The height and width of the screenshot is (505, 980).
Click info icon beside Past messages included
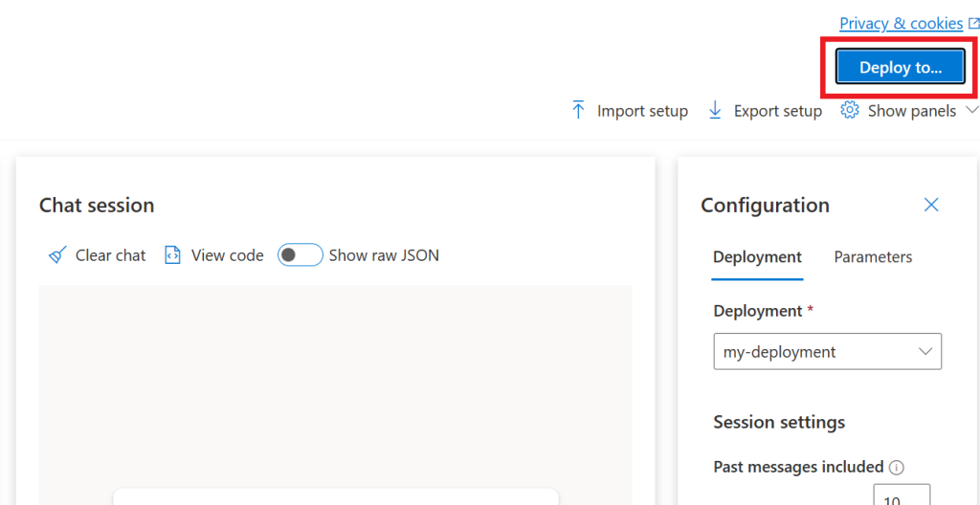[x=897, y=467]
